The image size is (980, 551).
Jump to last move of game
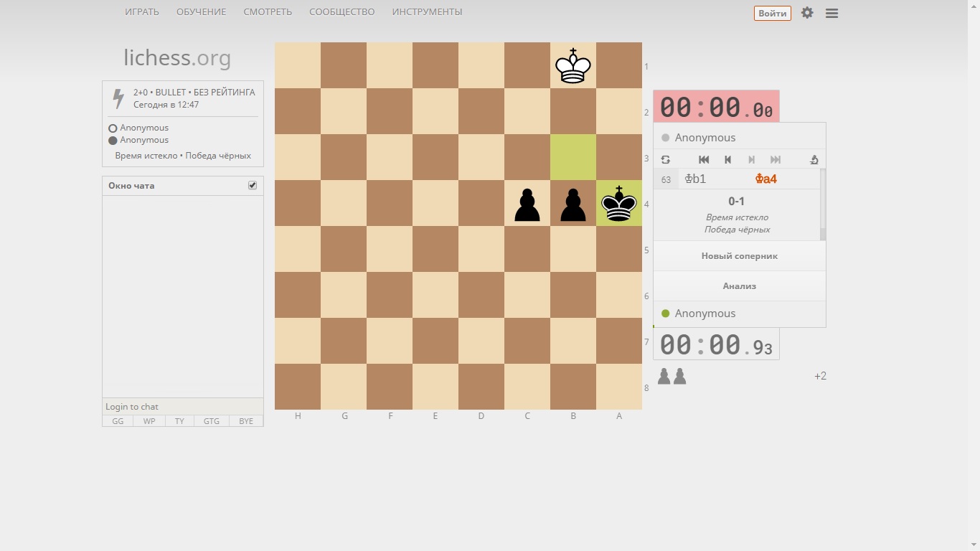coord(775,160)
